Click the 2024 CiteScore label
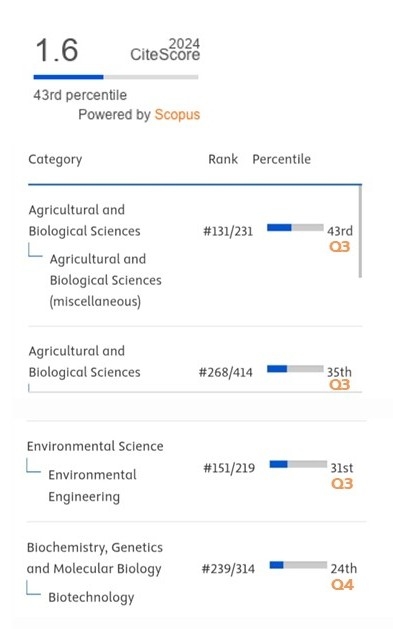The height and width of the screenshot is (629, 393). 165,50
